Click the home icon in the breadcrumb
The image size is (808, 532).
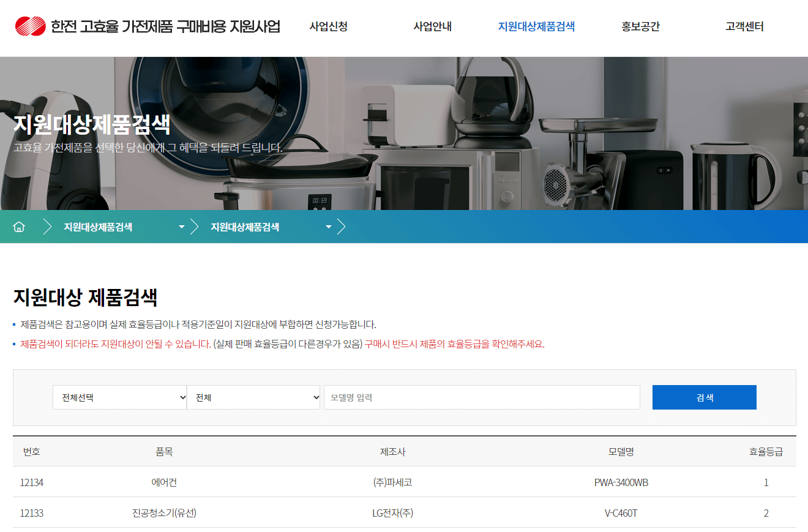(19, 227)
